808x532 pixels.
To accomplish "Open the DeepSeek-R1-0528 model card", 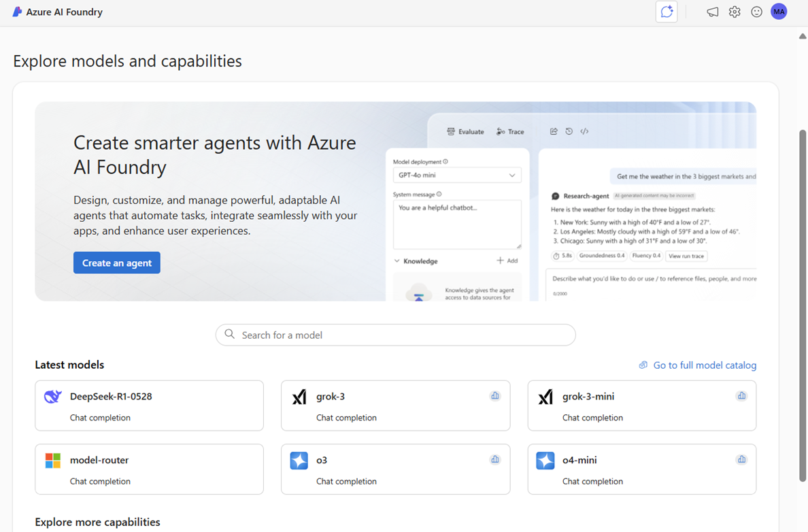I will coord(149,405).
